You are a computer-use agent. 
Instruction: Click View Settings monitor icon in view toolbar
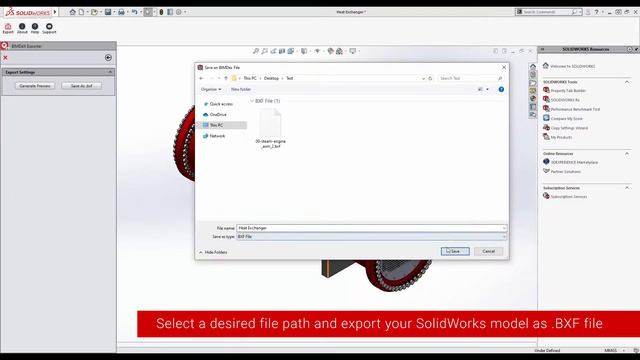click(x=352, y=51)
